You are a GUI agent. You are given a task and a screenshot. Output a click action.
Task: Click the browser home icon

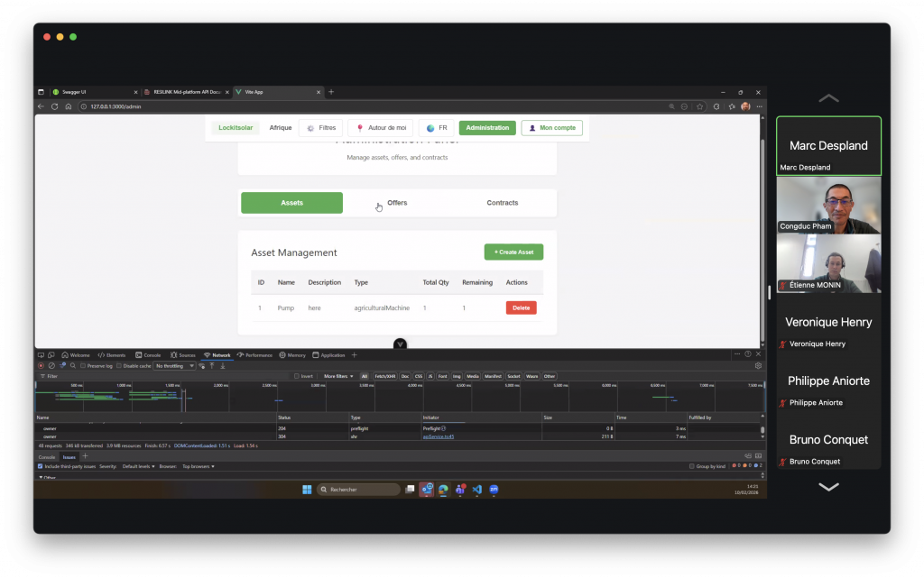tap(68, 106)
